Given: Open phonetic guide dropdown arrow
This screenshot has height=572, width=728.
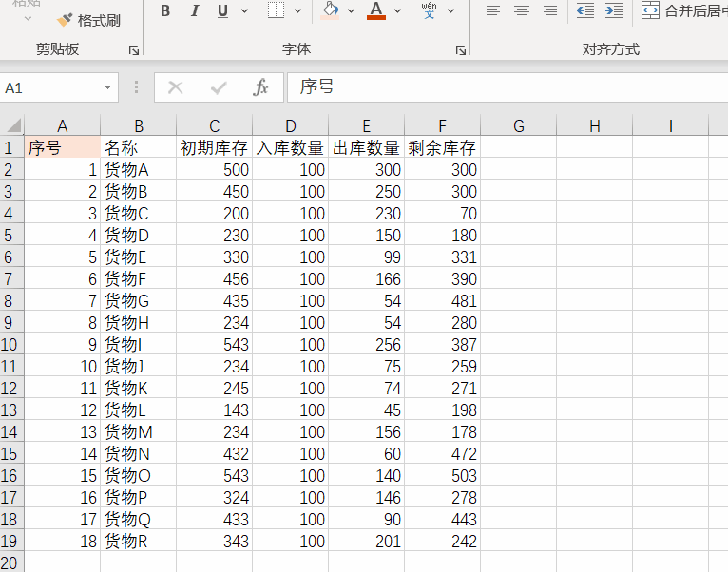Looking at the screenshot, I should coord(450,10).
